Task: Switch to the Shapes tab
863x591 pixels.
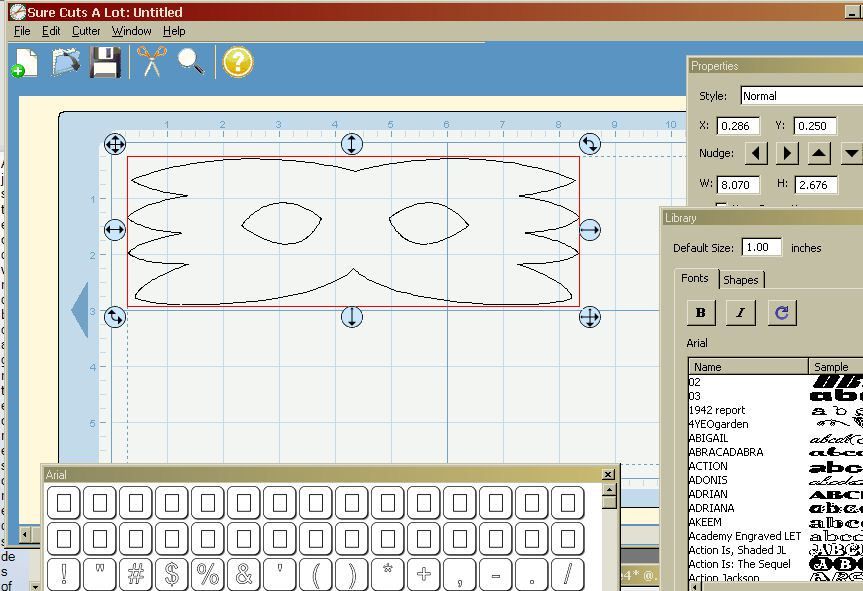Action: tap(741, 280)
